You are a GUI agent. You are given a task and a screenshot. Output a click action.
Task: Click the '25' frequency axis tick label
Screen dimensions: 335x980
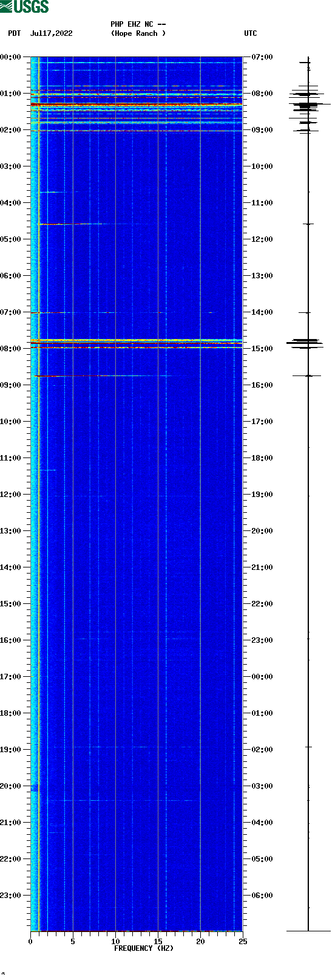coord(242,942)
